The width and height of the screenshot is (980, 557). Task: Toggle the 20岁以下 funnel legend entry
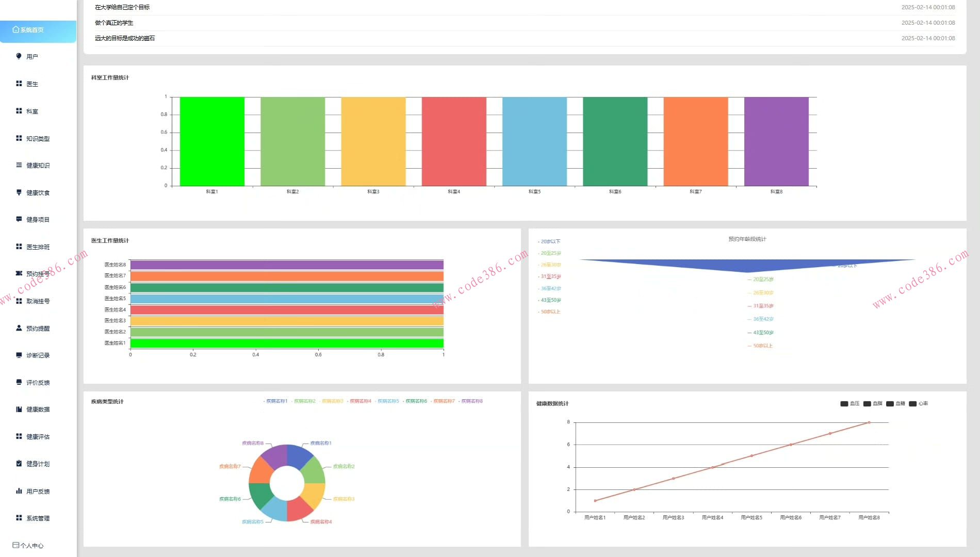point(549,241)
